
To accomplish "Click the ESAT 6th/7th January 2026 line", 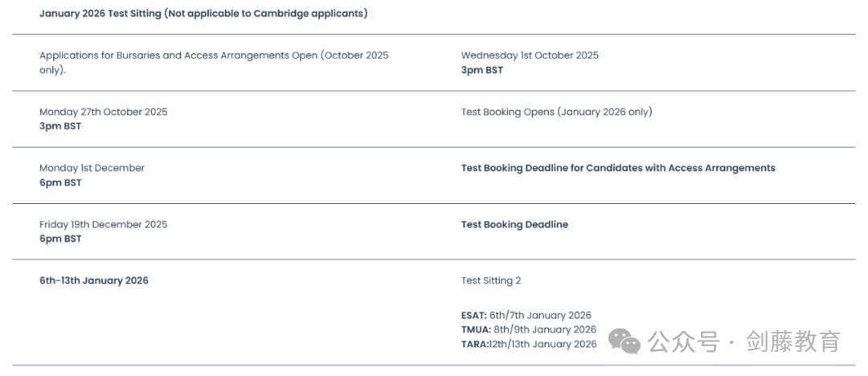I will [x=526, y=316].
